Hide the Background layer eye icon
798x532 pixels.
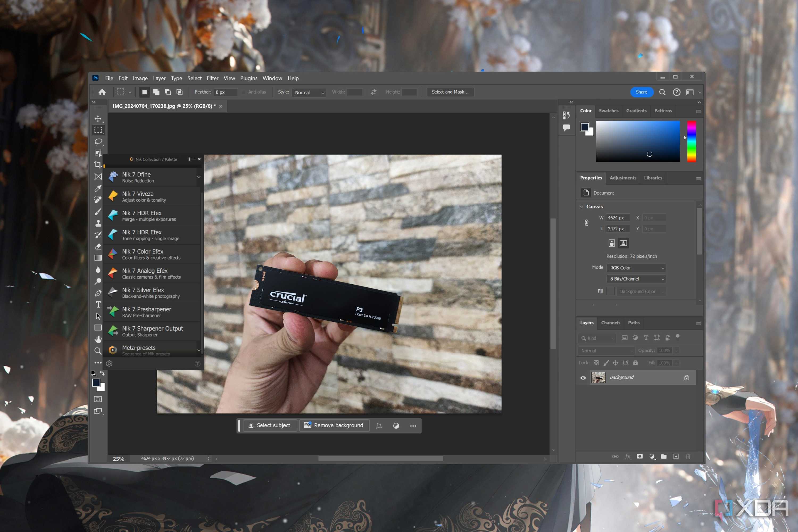pyautogui.click(x=583, y=378)
